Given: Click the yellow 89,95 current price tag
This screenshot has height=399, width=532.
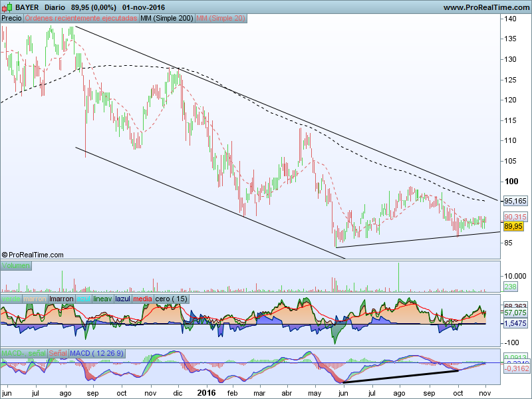Looking at the screenshot, I should tap(514, 227).
